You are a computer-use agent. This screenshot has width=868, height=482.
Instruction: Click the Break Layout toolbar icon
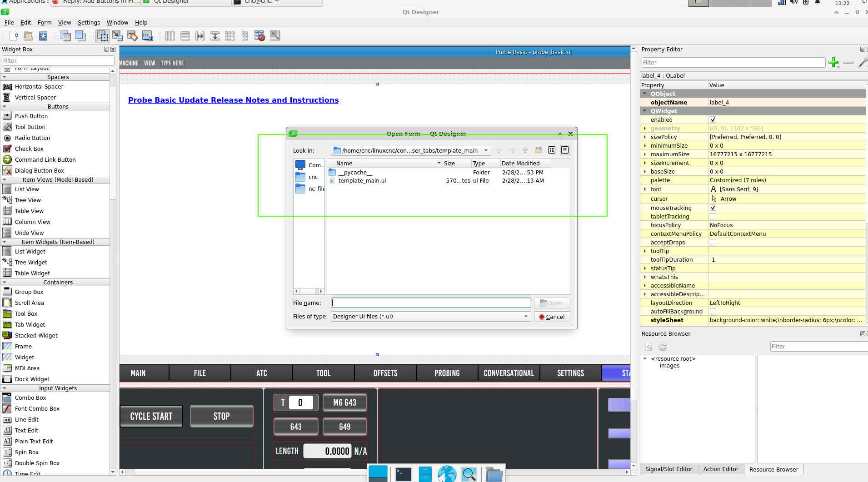coord(259,36)
